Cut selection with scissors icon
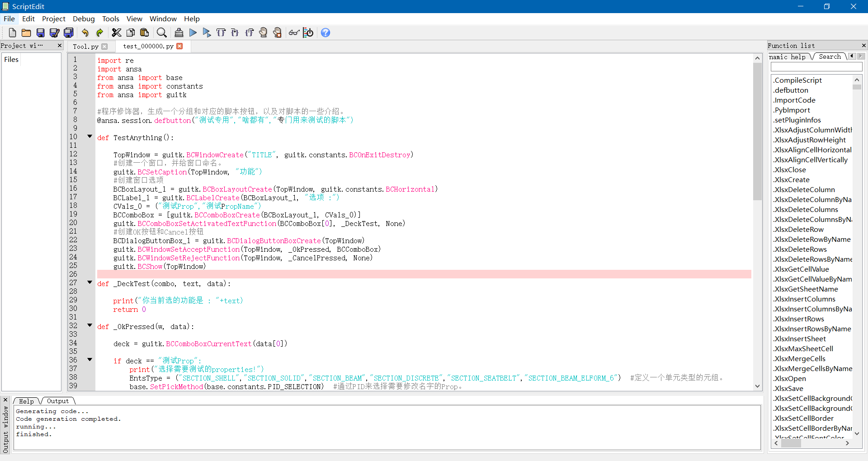Screen dimensions: 868x461 tap(117, 33)
